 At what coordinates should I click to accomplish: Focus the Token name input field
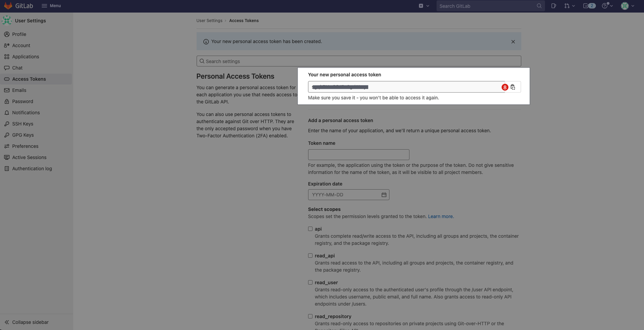click(x=358, y=155)
